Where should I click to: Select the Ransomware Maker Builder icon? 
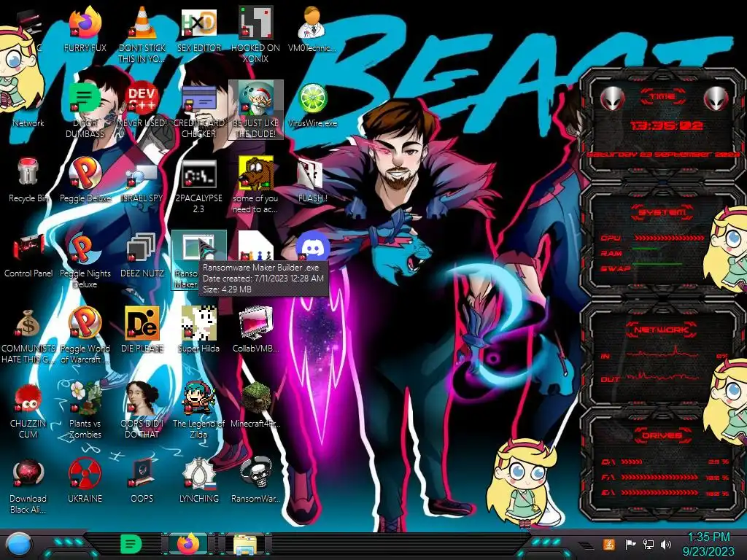(198, 248)
